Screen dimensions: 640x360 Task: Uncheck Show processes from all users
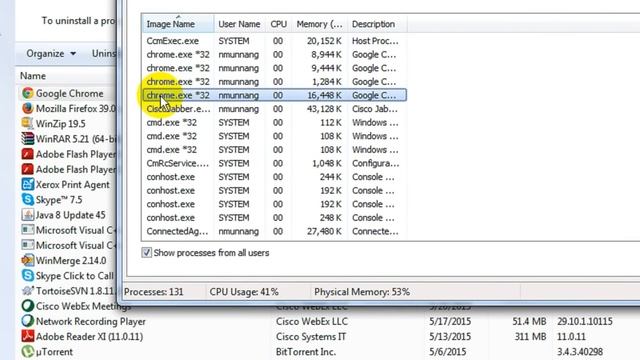[x=147, y=253]
